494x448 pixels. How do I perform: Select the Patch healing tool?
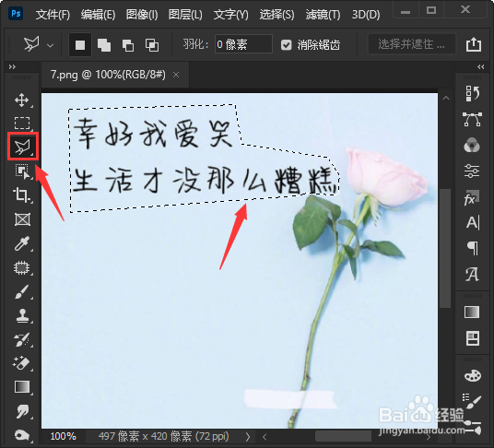[x=22, y=268]
